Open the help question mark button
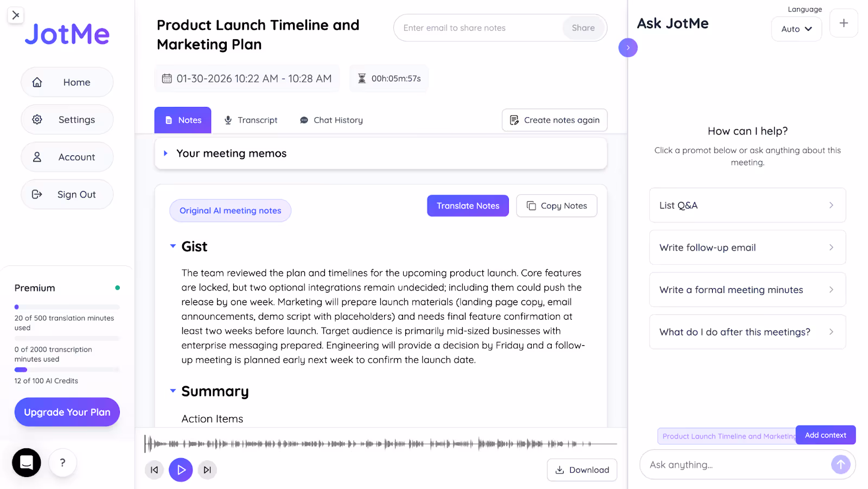 62,462
